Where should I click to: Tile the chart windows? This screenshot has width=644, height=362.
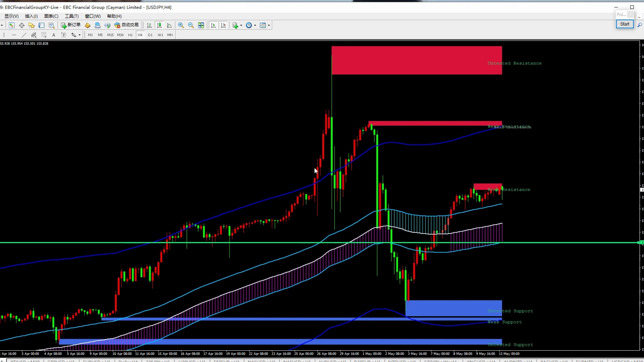pyautogui.click(x=201, y=25)
